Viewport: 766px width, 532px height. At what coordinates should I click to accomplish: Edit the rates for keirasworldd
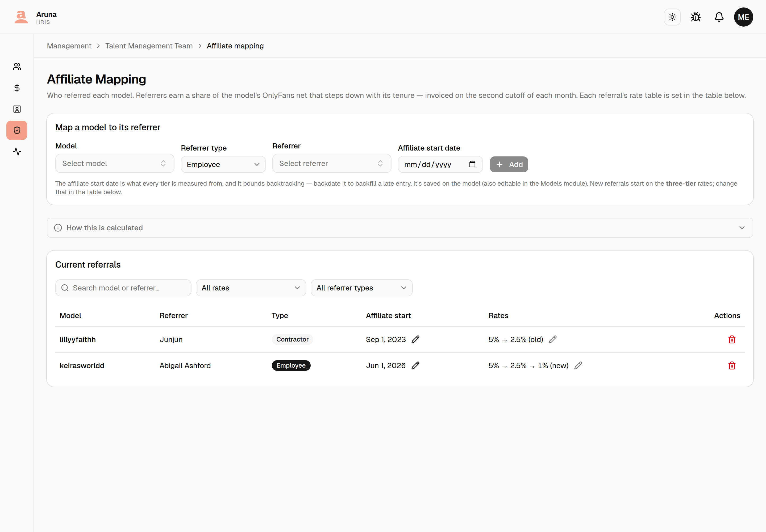pos(578,365)
